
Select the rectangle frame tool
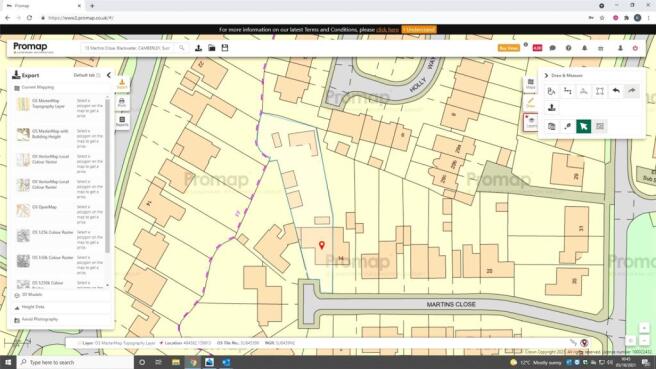600,91
